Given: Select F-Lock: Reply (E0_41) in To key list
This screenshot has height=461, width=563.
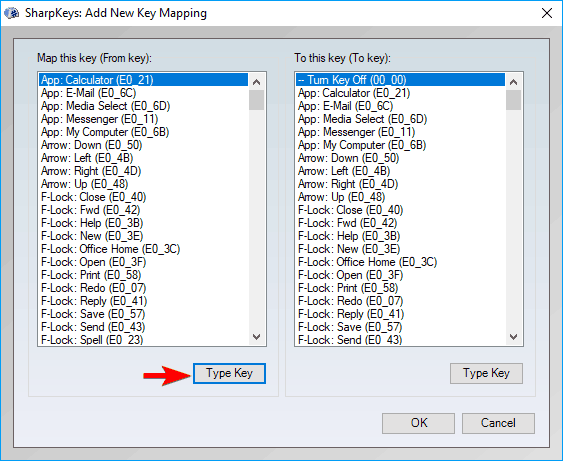Looking at the screenshot, I should click(400, 314).
